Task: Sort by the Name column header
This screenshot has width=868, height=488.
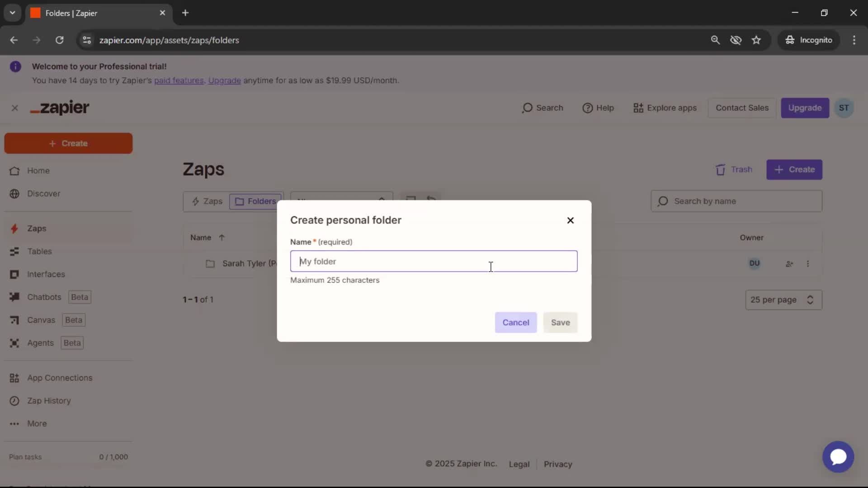Action: 208,238
